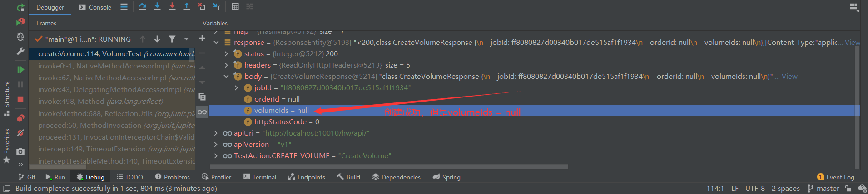The height and width of the screenshot is (194, 868).
Task: Expand the apiVersion watch node
Action: click(x=216, y=144)
